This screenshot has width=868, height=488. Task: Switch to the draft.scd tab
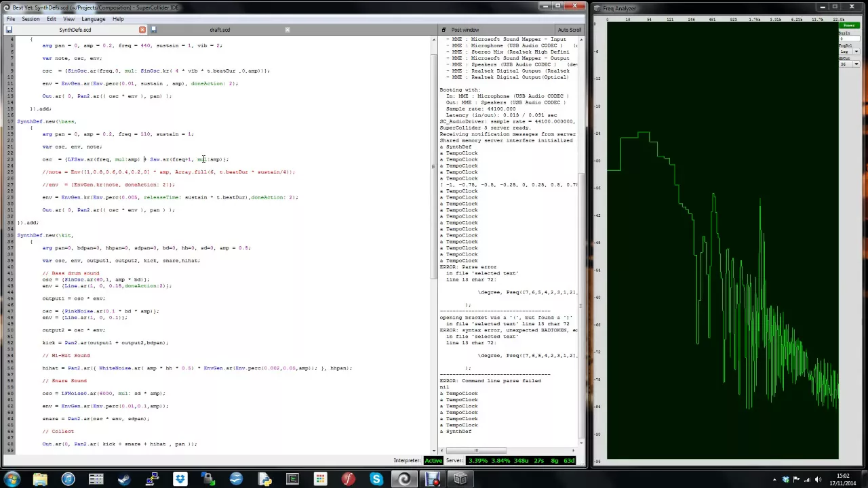220,30
